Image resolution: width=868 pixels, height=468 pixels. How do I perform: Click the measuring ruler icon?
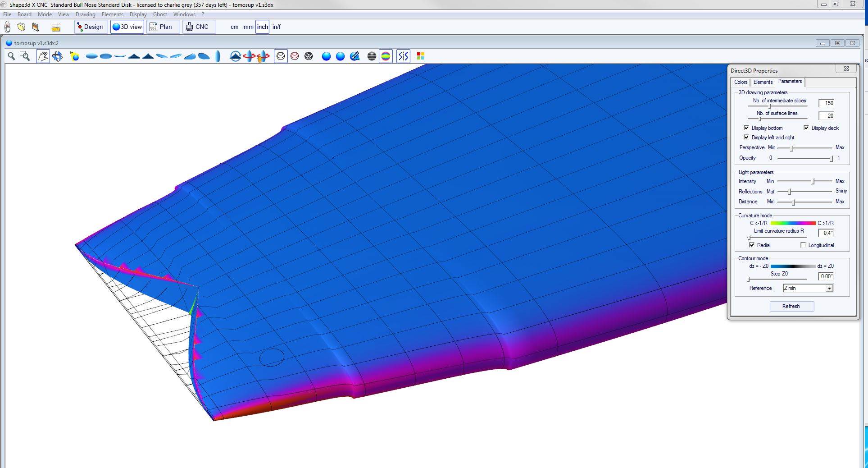coord(56,27)
